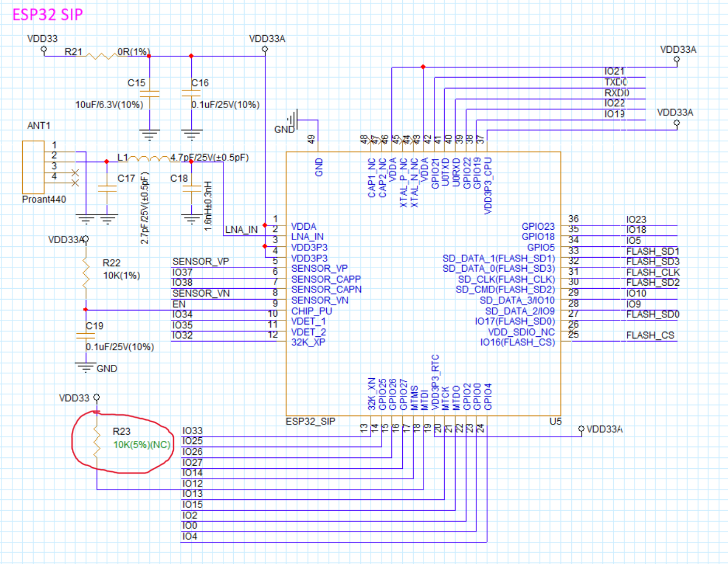728x564 pixels.
Task: Click the IO0 net label
Action: [x=190, y=526]
